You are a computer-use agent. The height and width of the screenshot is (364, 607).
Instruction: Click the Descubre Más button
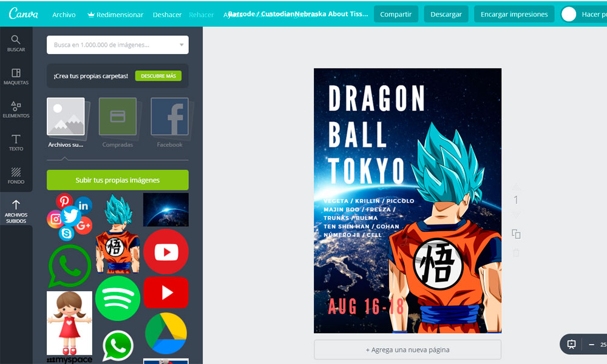(158, 76)
